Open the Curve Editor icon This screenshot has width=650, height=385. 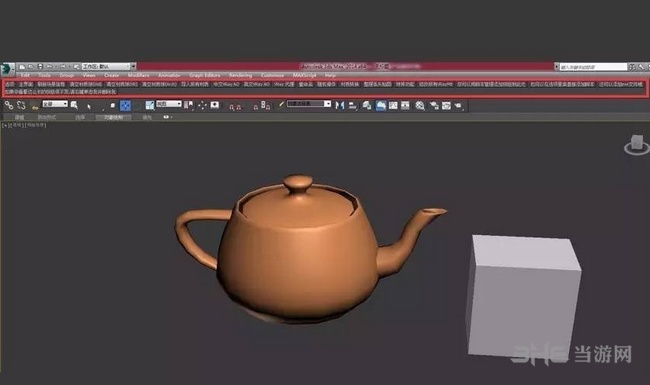393,105
